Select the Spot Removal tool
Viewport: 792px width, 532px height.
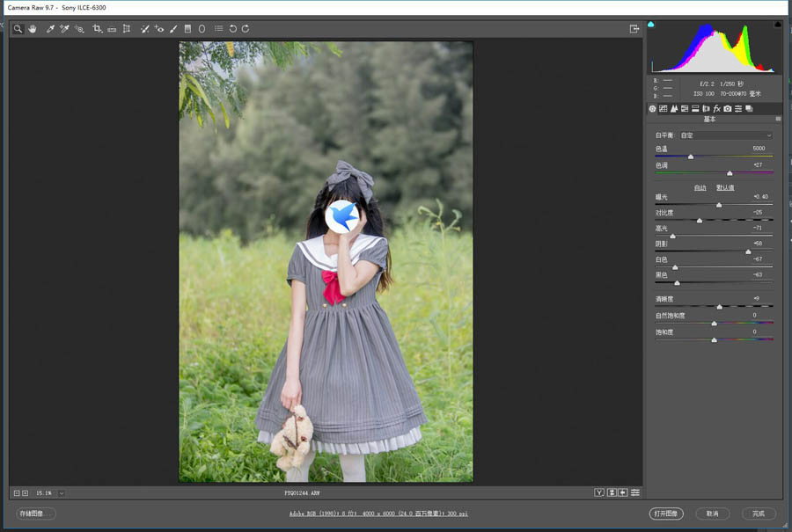tap(144, 28)
